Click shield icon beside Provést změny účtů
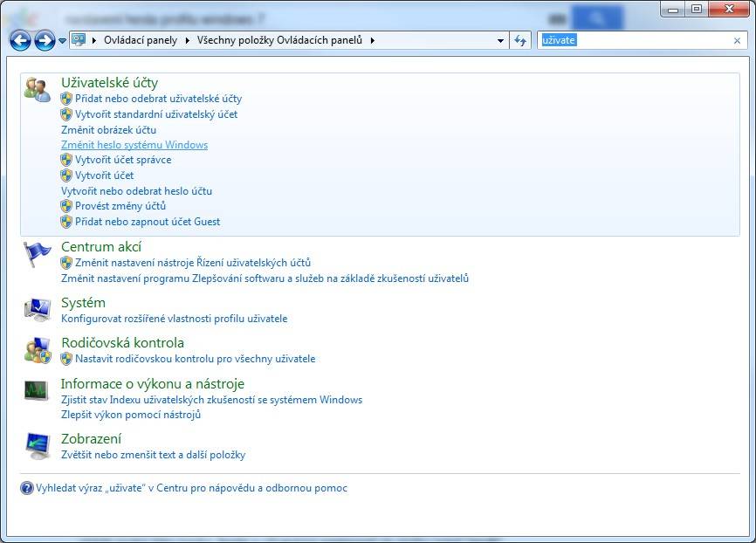756x543 pixels. 66,206
